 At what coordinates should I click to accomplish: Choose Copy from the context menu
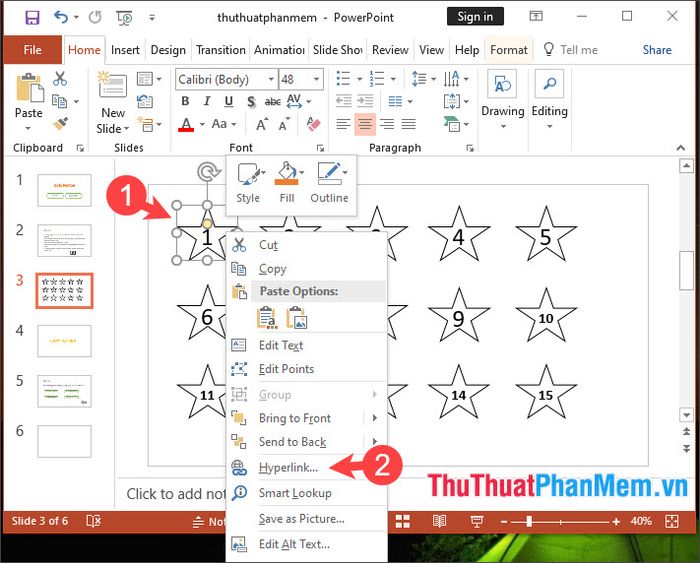(306, 269)
